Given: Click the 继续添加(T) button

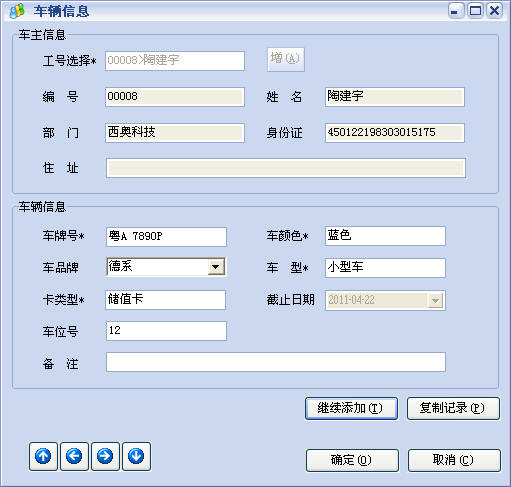Looking at the screenshot, I should pos(351,408).
